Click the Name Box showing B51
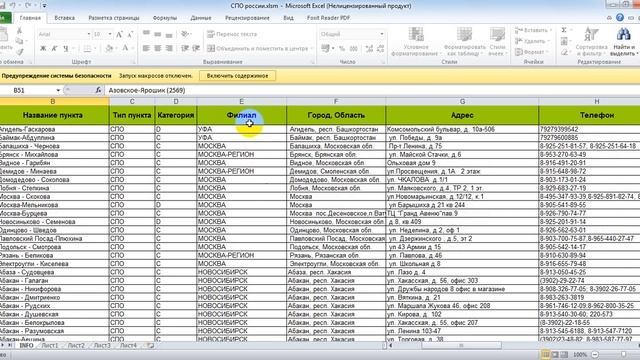The height and width of the screenshot is (360, 640). point(28,90)
